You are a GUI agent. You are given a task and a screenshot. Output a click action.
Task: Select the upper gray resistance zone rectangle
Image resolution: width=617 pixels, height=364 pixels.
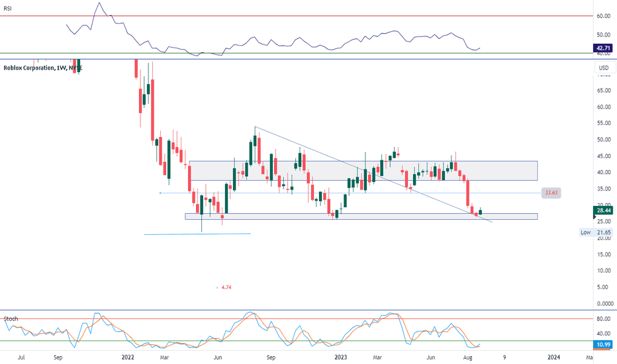click(363, 170)
